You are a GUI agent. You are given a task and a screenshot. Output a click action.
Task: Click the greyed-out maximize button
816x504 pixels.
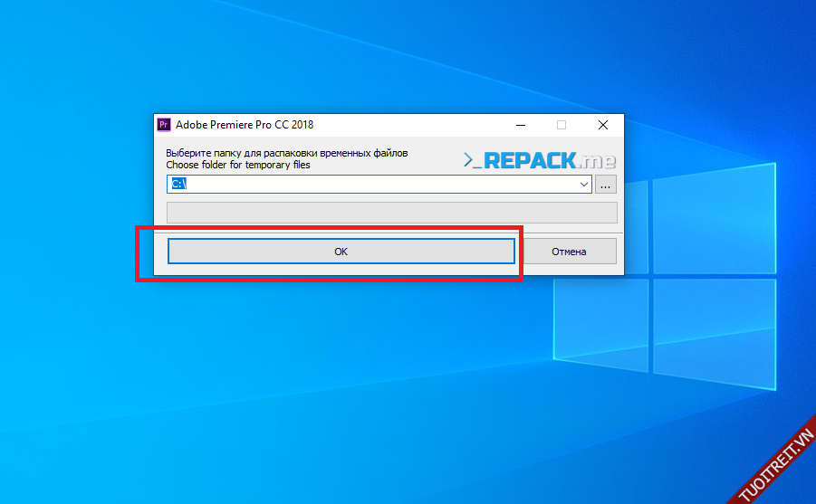(562, 125)
